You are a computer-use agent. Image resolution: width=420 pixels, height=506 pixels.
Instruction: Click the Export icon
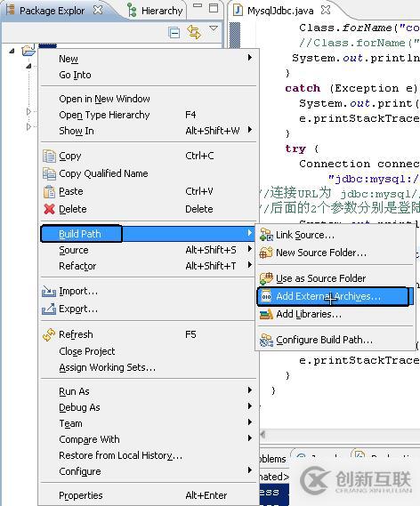[49, 309]
